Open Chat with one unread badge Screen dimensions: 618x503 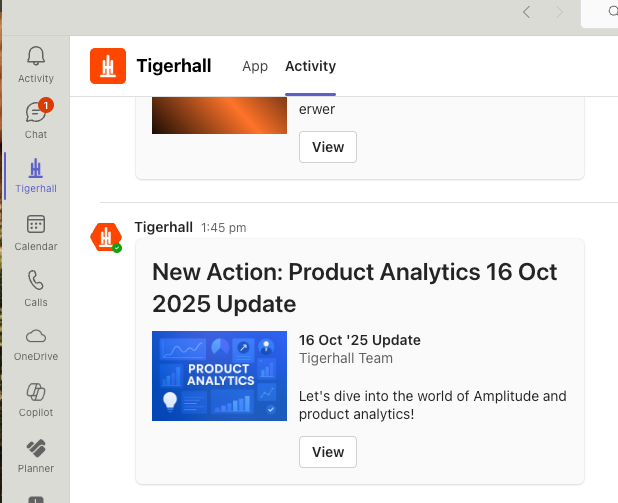36,119
